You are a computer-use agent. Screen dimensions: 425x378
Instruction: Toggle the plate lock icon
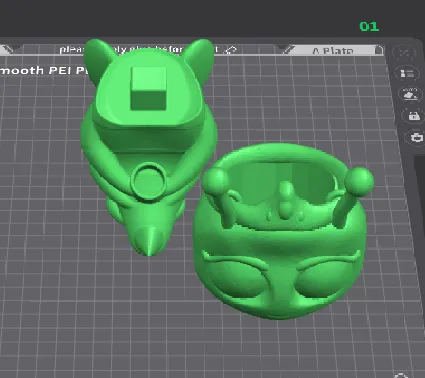(413, 116)
